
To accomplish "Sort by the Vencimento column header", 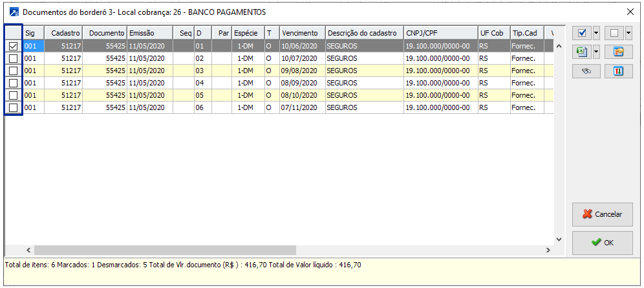I will (x=301, y=33).
